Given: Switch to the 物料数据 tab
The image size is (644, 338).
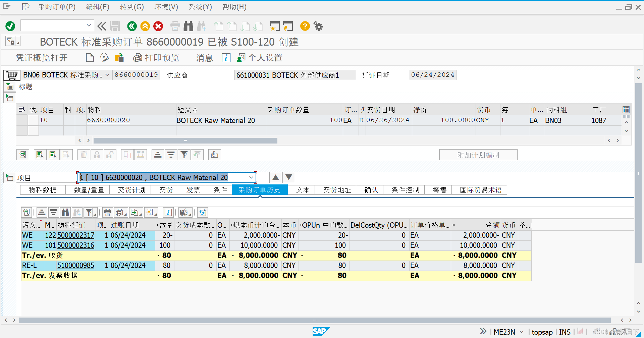Looking at the screenshot, I should point(43,190).
